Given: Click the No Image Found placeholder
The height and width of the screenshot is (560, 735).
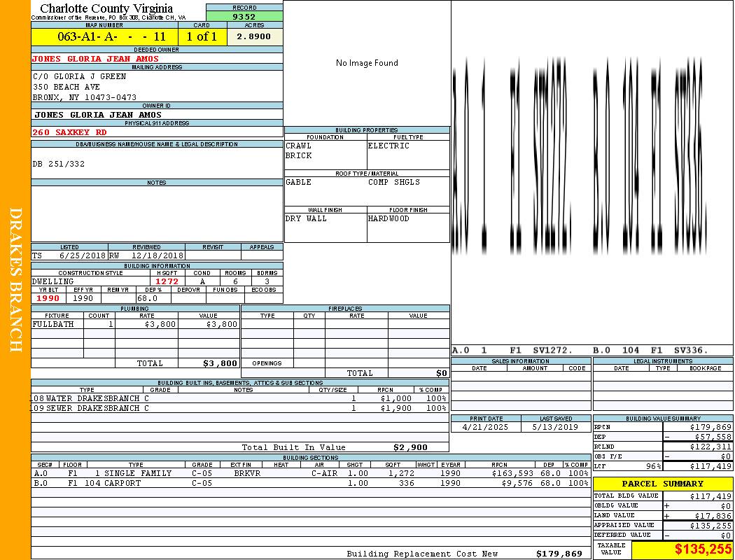Looking at the screenshot, I should [x=367, y=63].
